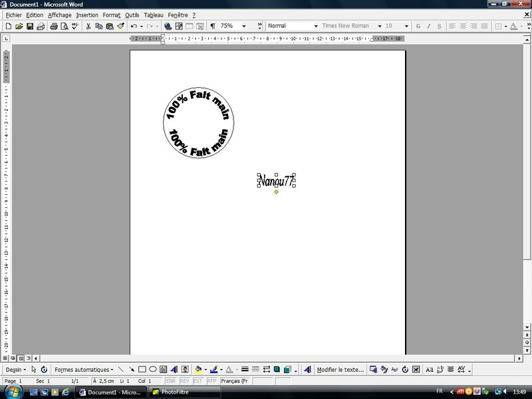Toggle the show paragraph marks button

pyautogui.click(x=212, y=26)
